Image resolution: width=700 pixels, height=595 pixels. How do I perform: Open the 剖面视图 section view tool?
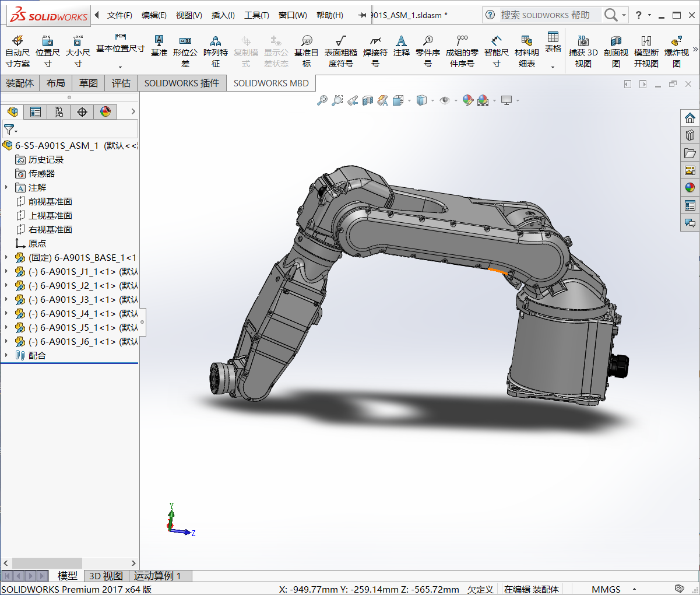pyautogui.click(x=615, y=51)
